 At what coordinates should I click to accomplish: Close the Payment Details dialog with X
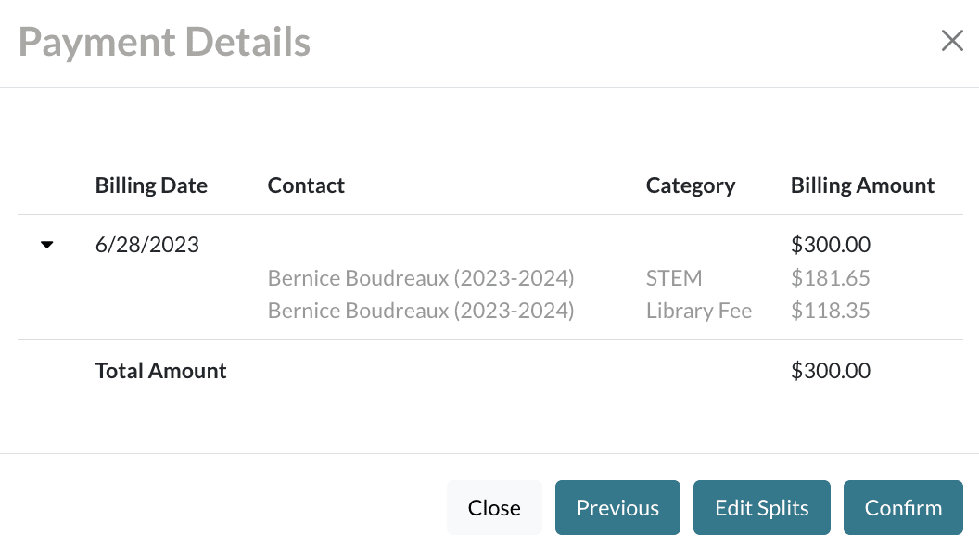pos(952,41)
